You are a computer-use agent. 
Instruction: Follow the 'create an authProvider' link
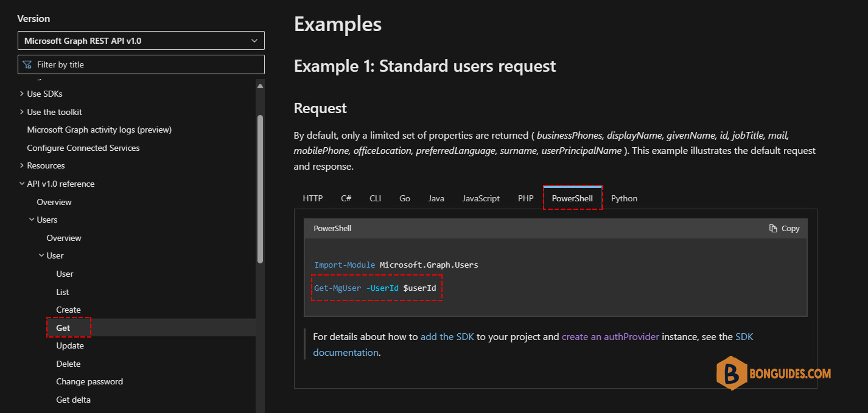(611, 336)
